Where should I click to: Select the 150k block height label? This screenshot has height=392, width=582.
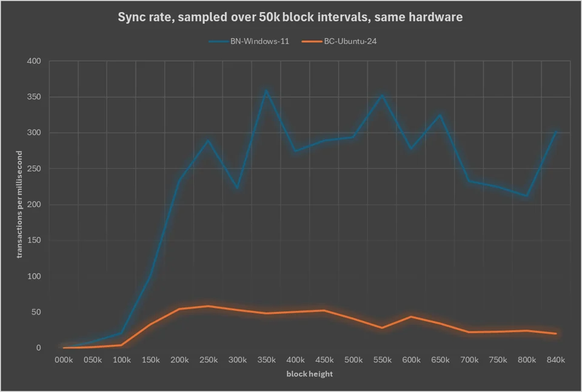[151, 360]
